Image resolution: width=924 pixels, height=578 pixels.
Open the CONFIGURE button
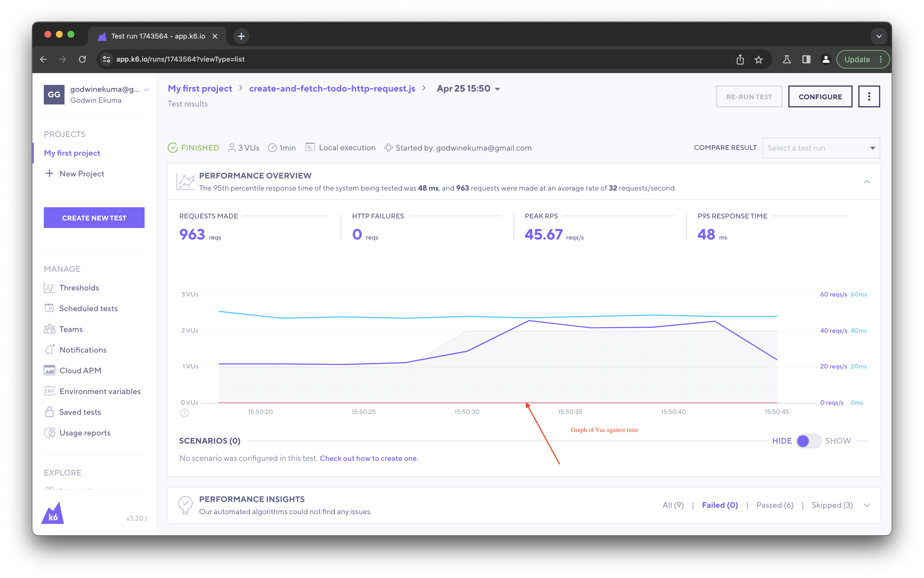tap(820, 96)
